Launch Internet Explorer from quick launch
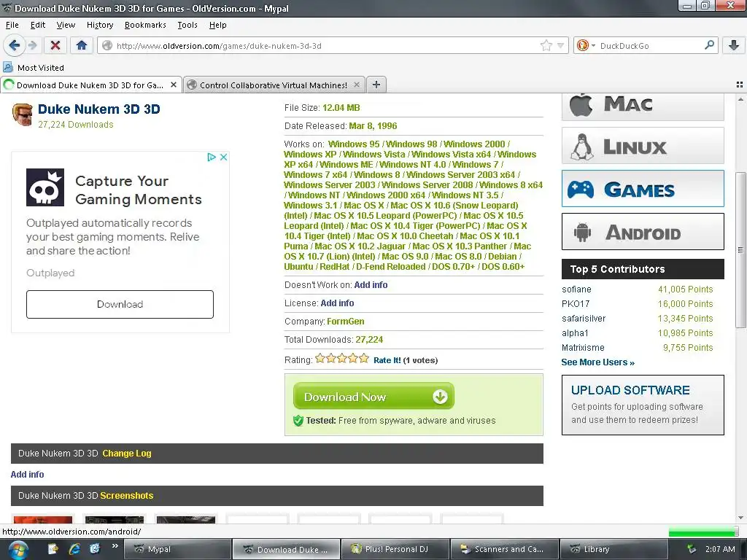Image resolution: width=747 pixels, height=560 pixels. point(74,549)
